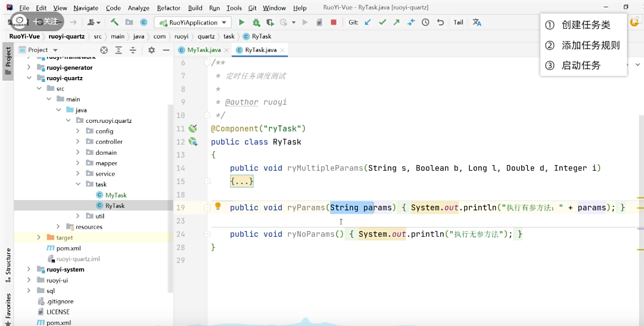
Task: Click the RyTask breadcrumb item
Action: pos(257,37)
